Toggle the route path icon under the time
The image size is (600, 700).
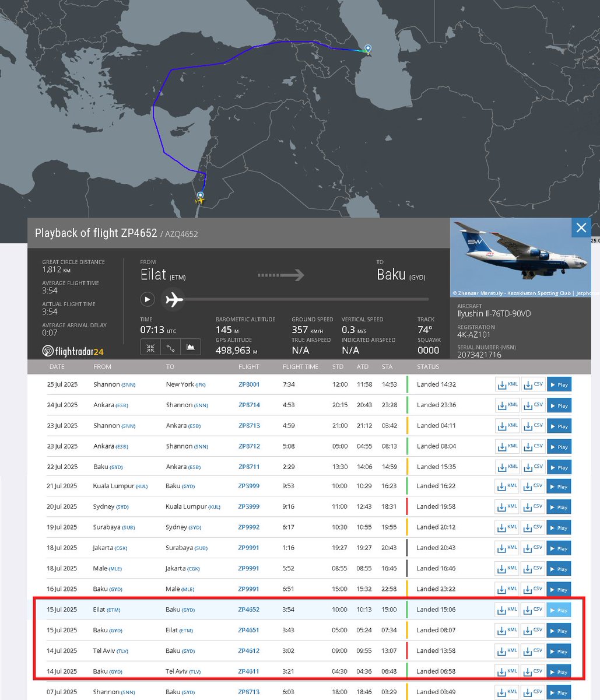click(x=170, y=348)
